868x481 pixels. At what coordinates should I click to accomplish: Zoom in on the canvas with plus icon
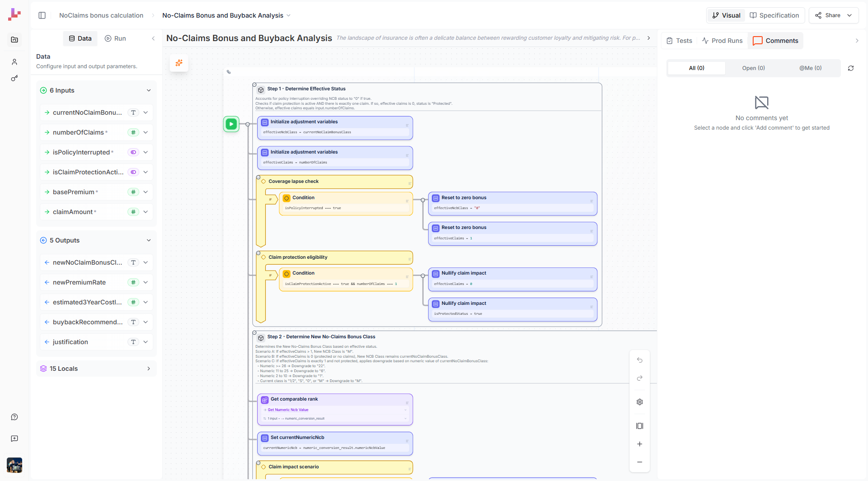pyautogui.click(x=640, y=444)
